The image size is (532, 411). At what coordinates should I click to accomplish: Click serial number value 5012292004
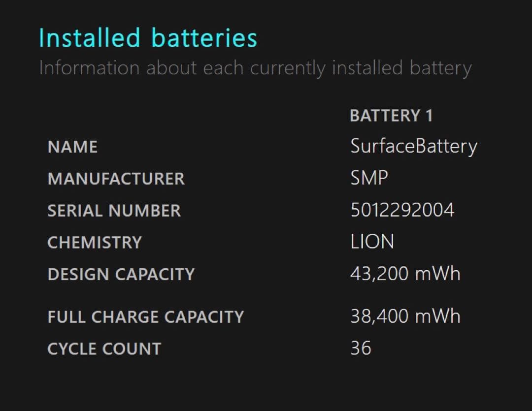[x=402, y=210]
